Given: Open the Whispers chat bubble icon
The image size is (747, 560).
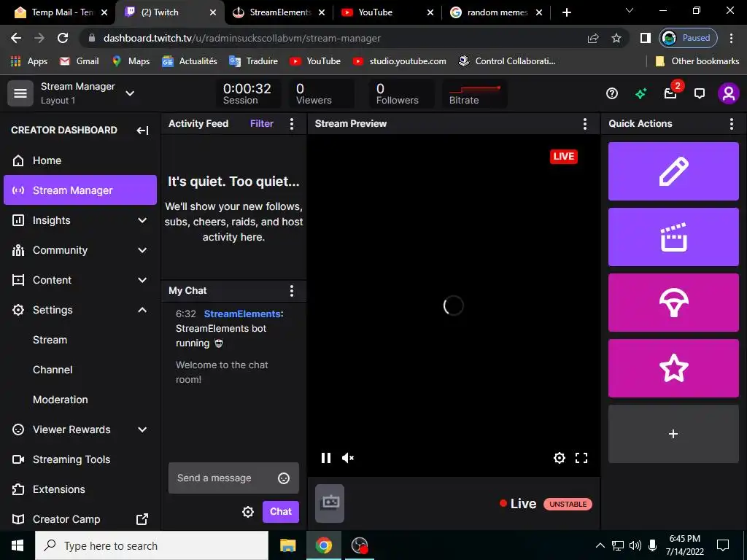Looking at the screenshot, I should (x=700, y=93).
